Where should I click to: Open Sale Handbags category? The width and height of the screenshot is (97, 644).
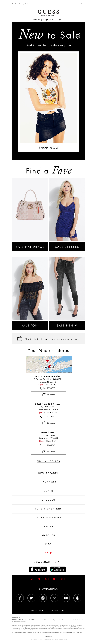30,247
